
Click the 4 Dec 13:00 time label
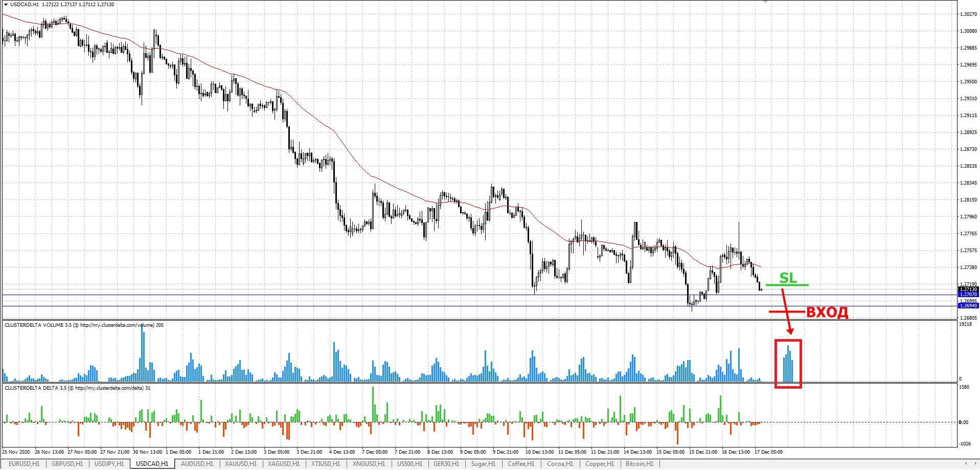[342, 452]
